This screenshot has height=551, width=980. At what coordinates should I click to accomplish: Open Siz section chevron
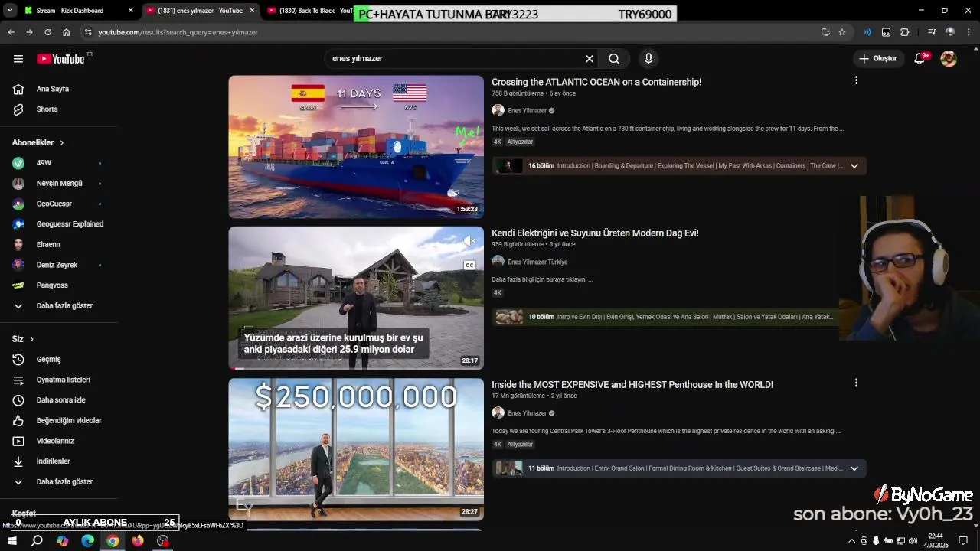point(31,339)
